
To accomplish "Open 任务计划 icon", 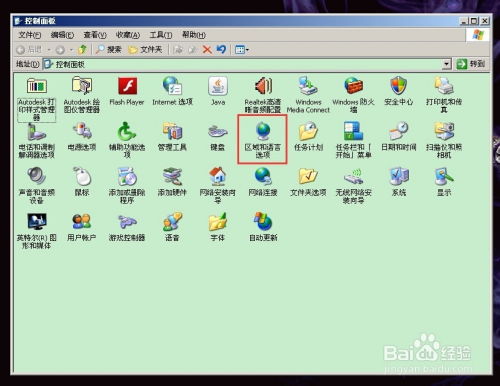I will coord(308,131).
